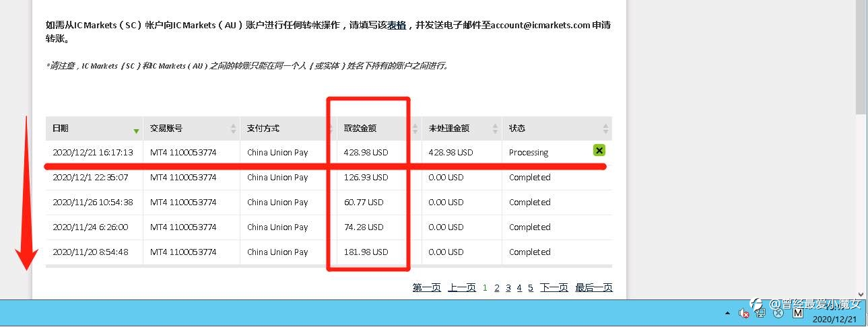Sort table by 取款金额 column header
This screenshot has width=868, height=327.
point(379,128)
